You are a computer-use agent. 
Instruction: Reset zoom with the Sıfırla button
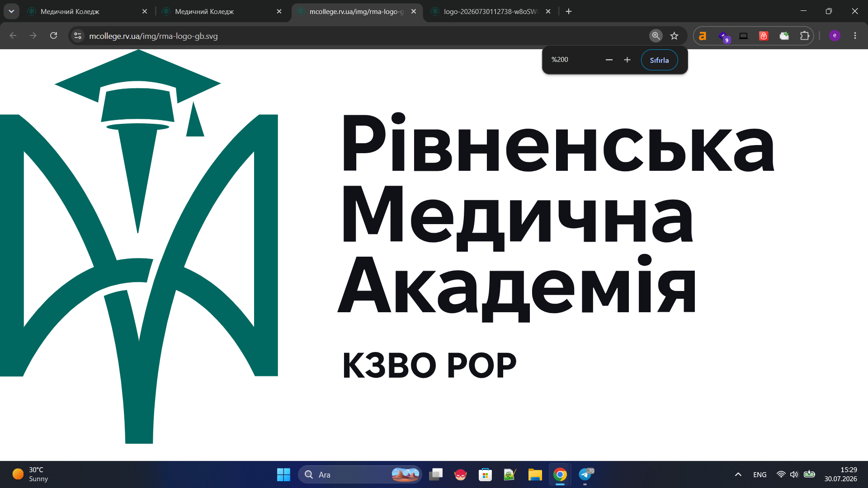coord(659,60)
